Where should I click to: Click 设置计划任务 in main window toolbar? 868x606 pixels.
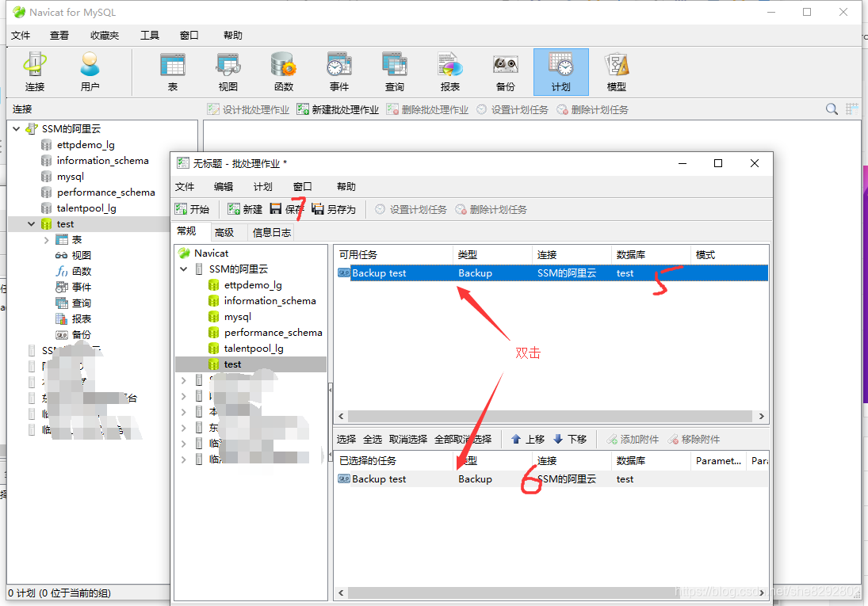(x=512, y=109)
